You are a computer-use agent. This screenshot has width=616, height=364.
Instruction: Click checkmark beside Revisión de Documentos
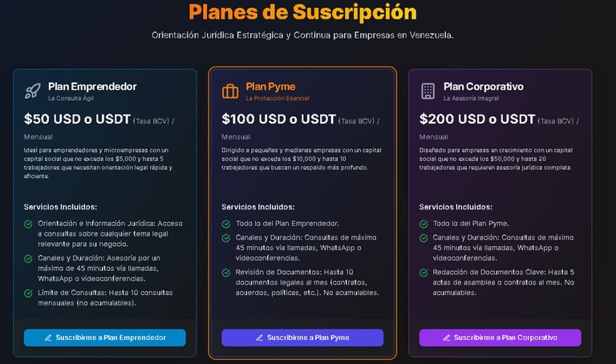[226, 273]
